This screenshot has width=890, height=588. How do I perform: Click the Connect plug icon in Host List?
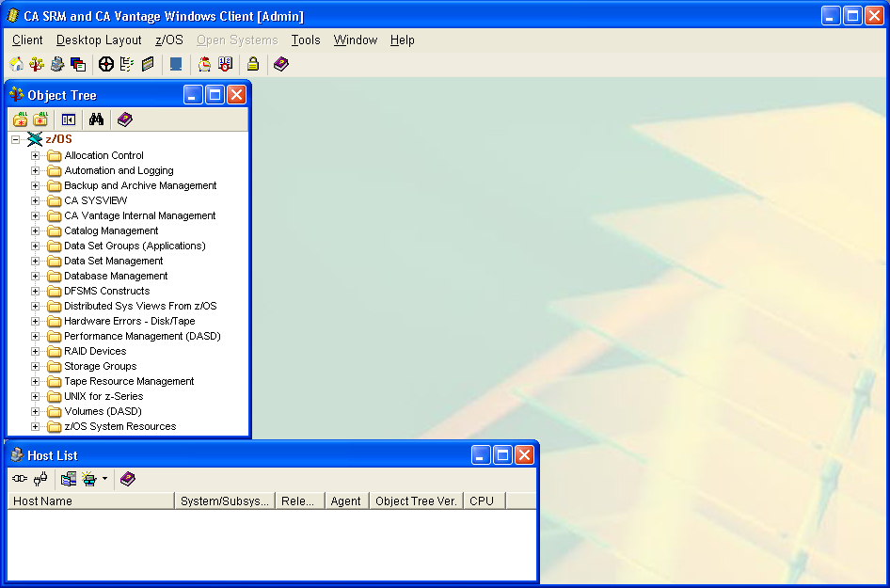[20, 478]
